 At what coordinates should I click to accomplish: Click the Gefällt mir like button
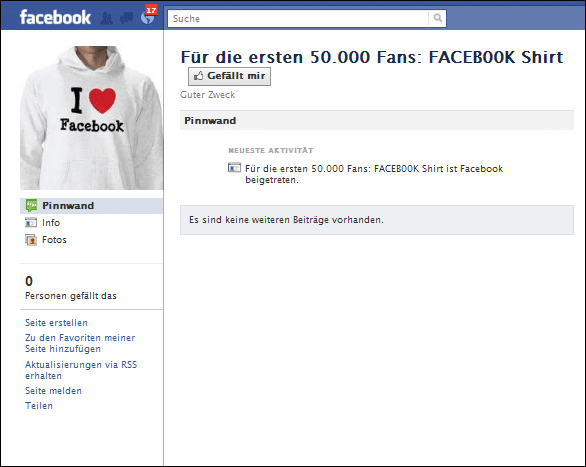(229, 76)
